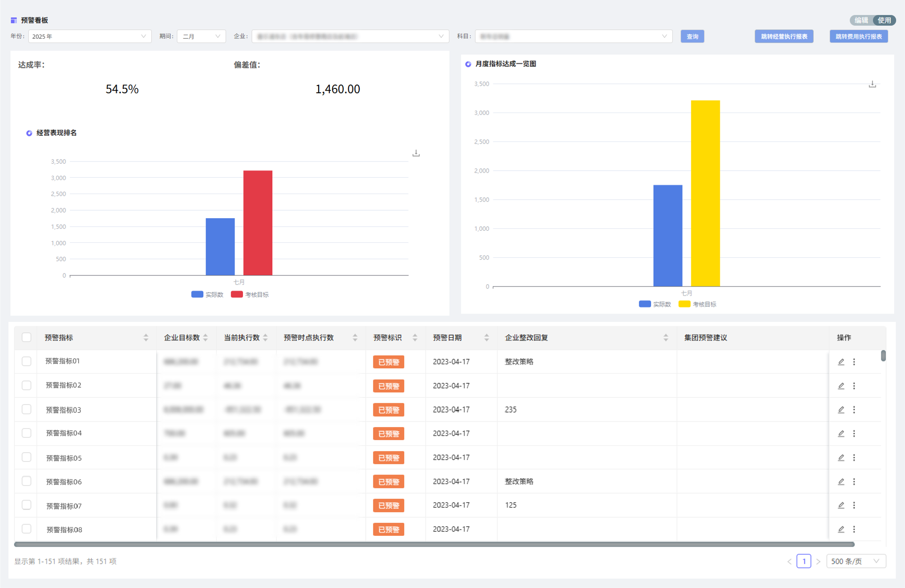This screenshot has height=588, width=905.
Task: Go to next page arrow
Action: point(818,561)
